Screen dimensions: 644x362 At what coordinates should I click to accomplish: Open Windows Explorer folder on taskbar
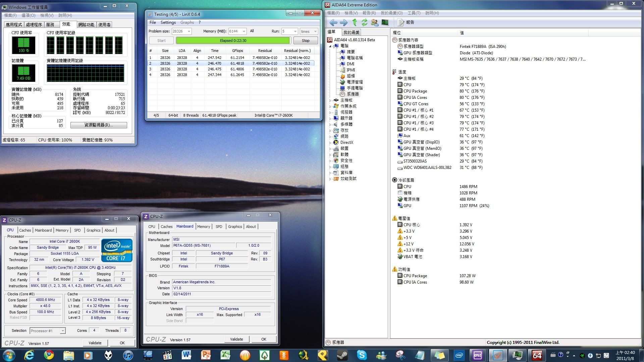click(68, 355)
